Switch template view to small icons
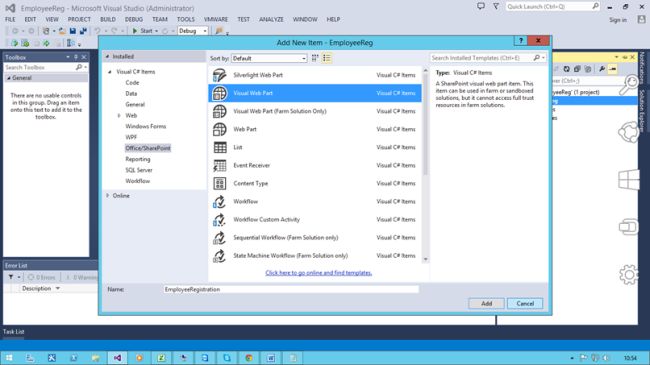Image resolution: width=650 pixels, height=365 pixels. 315,58
